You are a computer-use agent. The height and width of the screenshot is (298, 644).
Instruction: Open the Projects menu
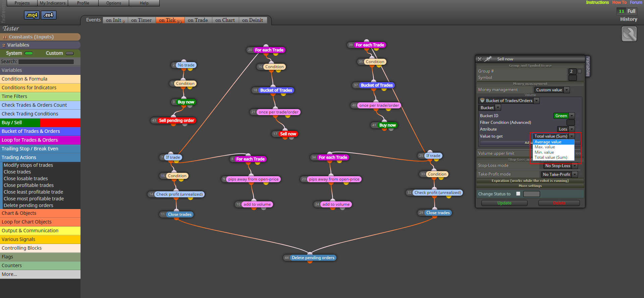[22, 3]
